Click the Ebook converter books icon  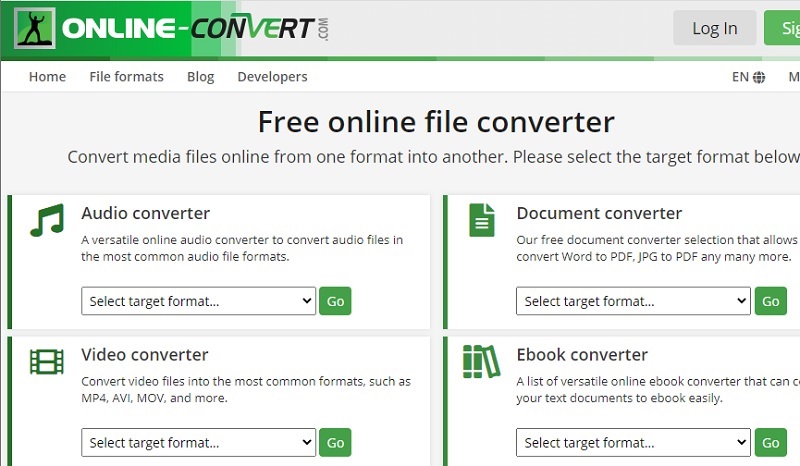tap(481, 361)
